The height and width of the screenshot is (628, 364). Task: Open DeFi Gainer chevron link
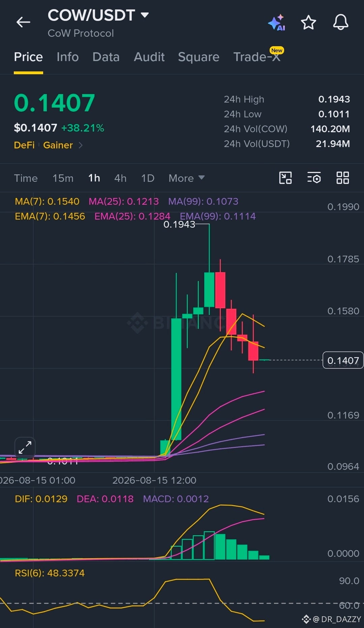(x=81, y=145)
